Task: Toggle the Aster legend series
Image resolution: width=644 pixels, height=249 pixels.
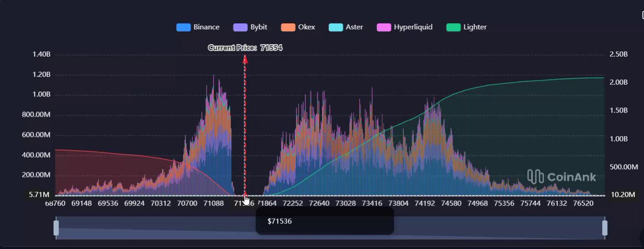Action: click(346, 27)
